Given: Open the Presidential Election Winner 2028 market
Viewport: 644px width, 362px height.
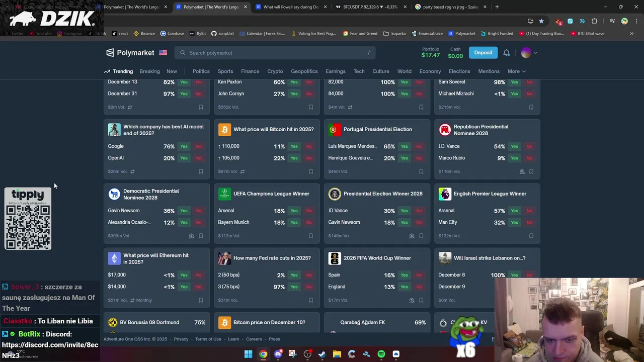Looking at the screenshot, I should 383,194.
